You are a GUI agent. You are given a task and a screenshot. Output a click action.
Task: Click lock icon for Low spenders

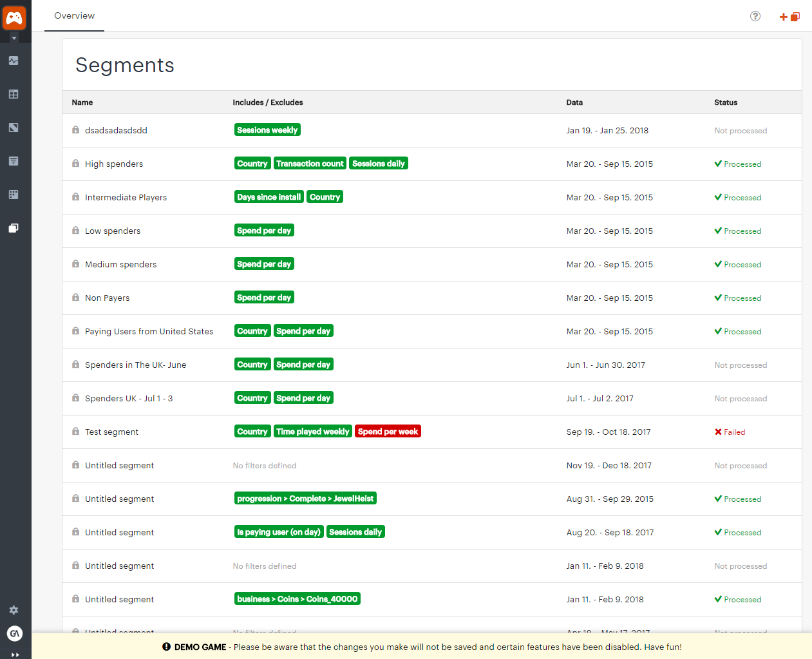tap(75, 231)
